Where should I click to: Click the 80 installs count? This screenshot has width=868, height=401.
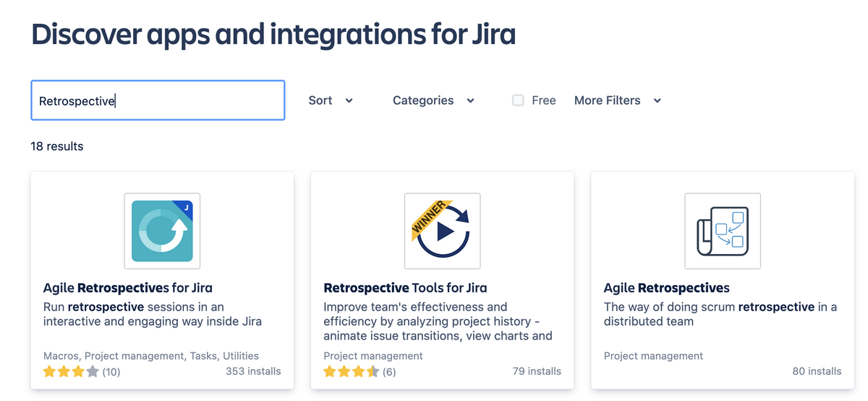[x=817, y=371]
